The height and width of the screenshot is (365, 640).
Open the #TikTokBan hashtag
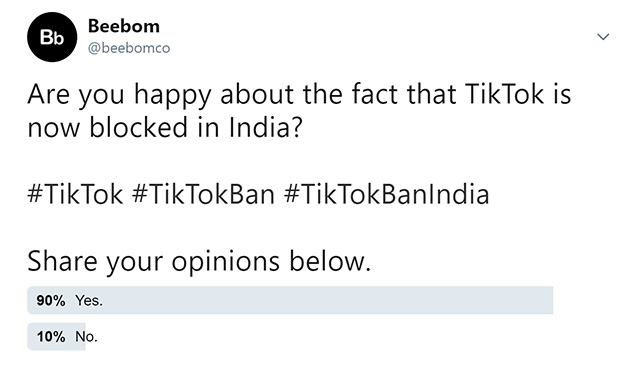click(203, 194)
